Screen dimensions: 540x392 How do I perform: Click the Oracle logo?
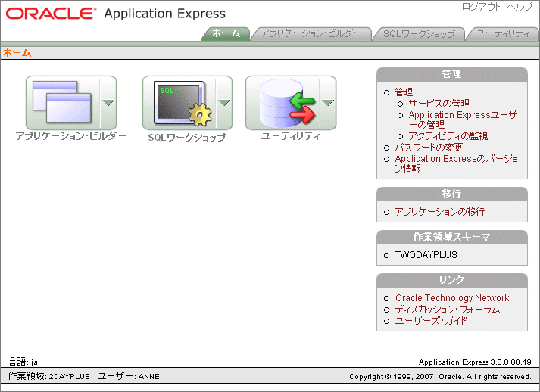pyautogui.click(x=51, y=14)
